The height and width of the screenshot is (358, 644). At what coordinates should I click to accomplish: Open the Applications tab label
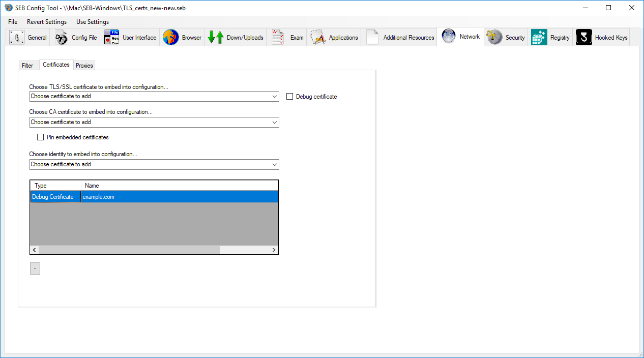343,38
